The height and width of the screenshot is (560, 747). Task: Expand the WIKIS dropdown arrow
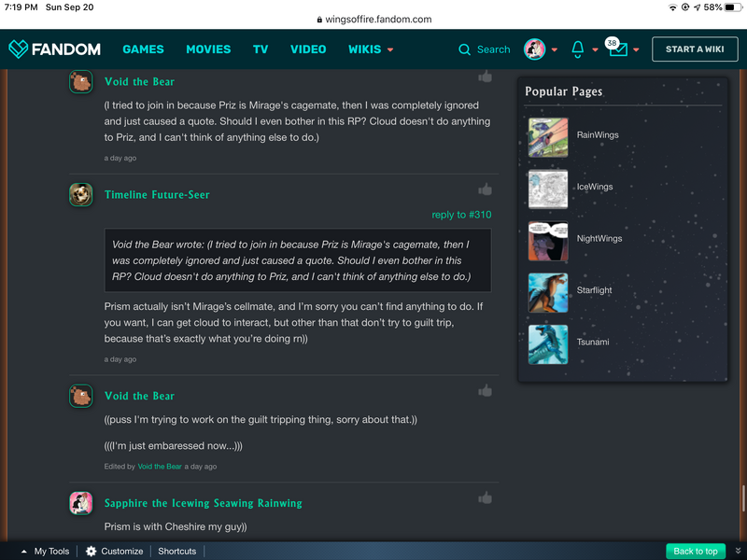click(x=390, y=49)
